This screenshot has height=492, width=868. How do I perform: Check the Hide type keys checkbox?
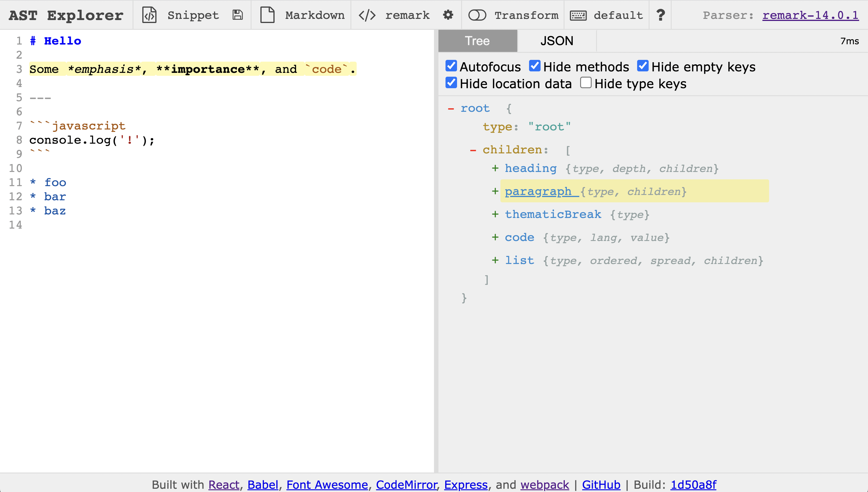coord(586,83)
